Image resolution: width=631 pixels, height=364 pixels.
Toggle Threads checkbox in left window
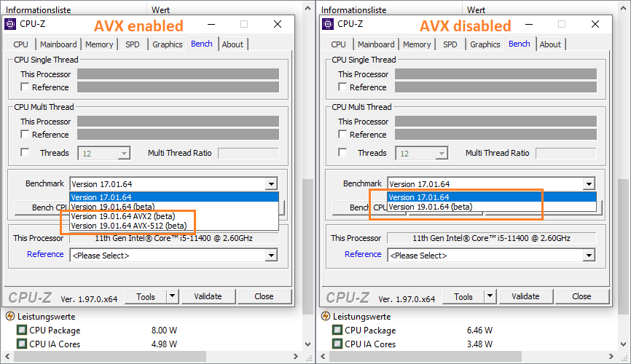click(25, 152)
